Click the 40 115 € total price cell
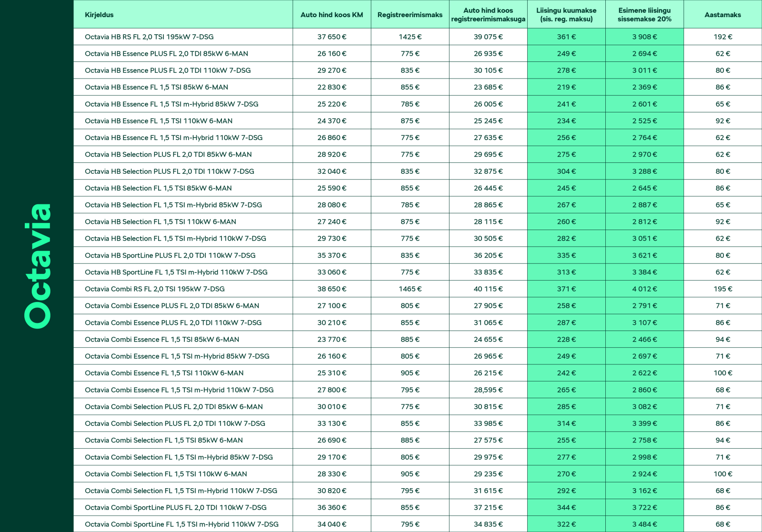Image resolution: width=762 pixels, height=532 pixels. (488, 289)
